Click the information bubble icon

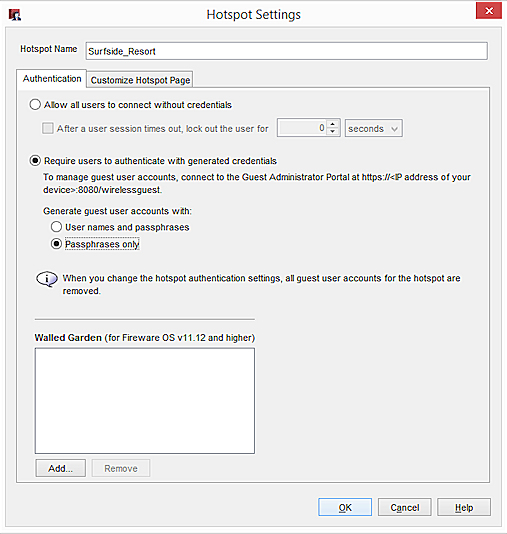(47, 279)
